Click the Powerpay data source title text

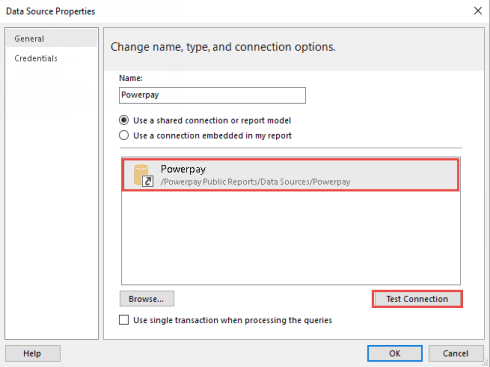(183, 169)
